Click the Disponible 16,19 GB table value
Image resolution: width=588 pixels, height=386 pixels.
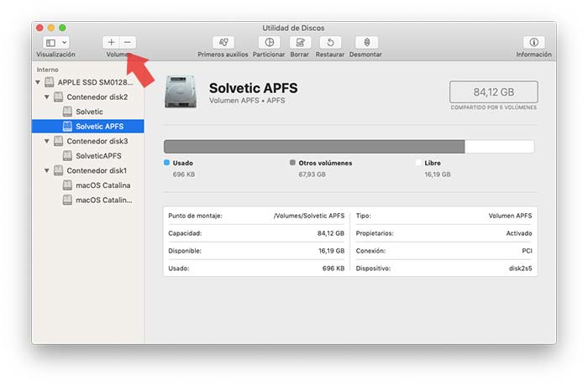click(332, 251)
